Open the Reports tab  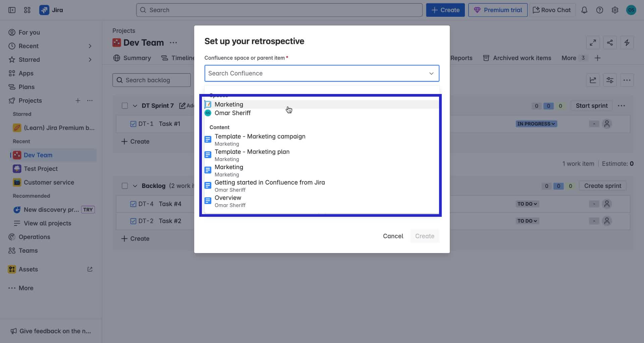click(x=461, y=58)
